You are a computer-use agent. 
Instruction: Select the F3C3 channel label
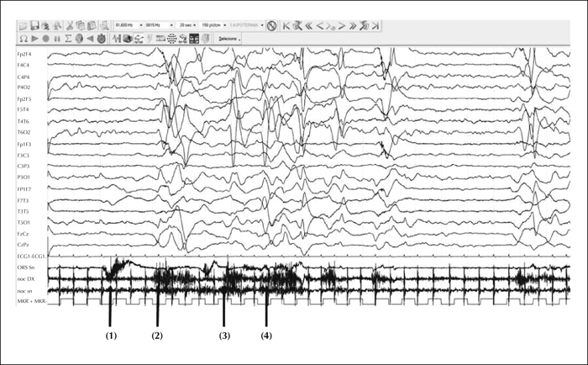(23, 155)
